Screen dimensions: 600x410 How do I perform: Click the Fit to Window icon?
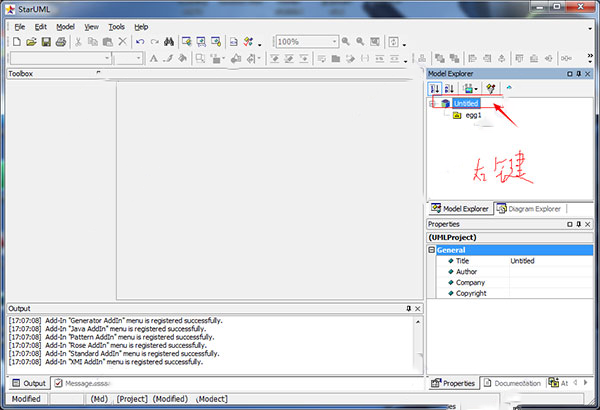[x=375, y=41]
